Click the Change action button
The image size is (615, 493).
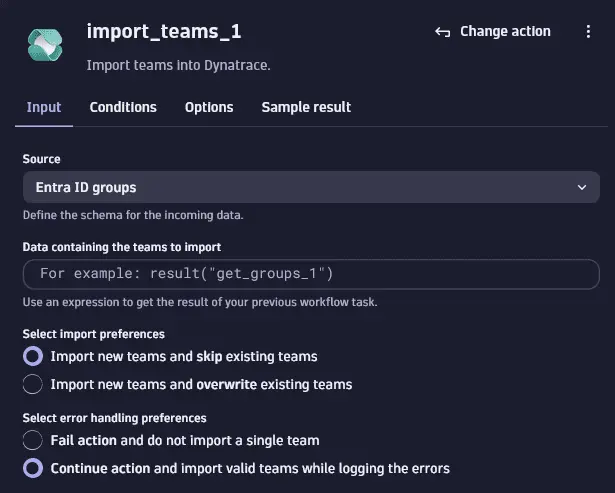click(493, 32)
